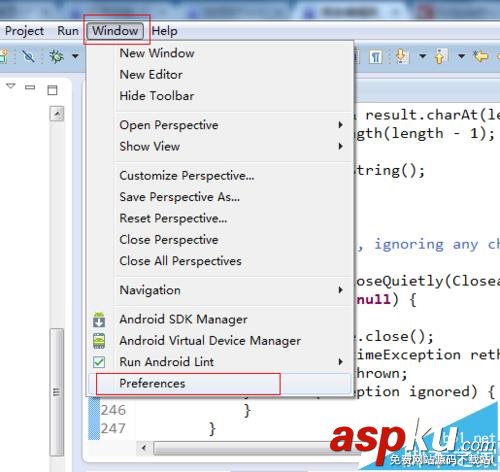Select Close Perspective entry
This screenshot has height=472, width=500.
219,240
